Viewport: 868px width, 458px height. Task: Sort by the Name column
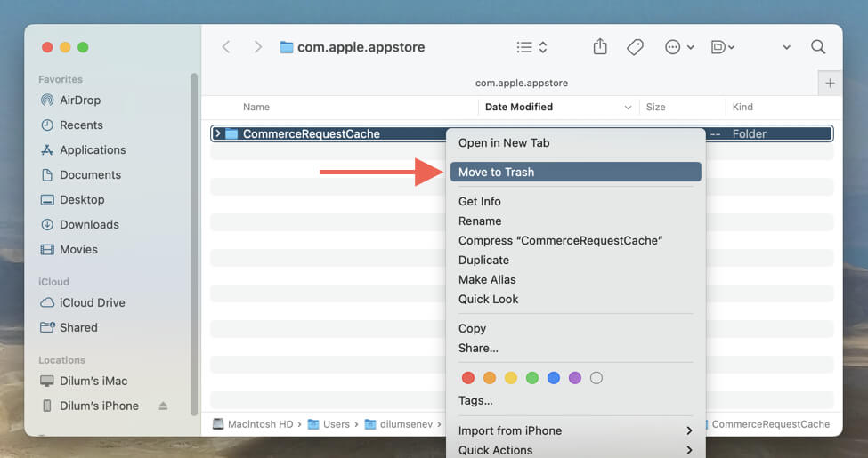pyautogui.click(x=256, y=107)
